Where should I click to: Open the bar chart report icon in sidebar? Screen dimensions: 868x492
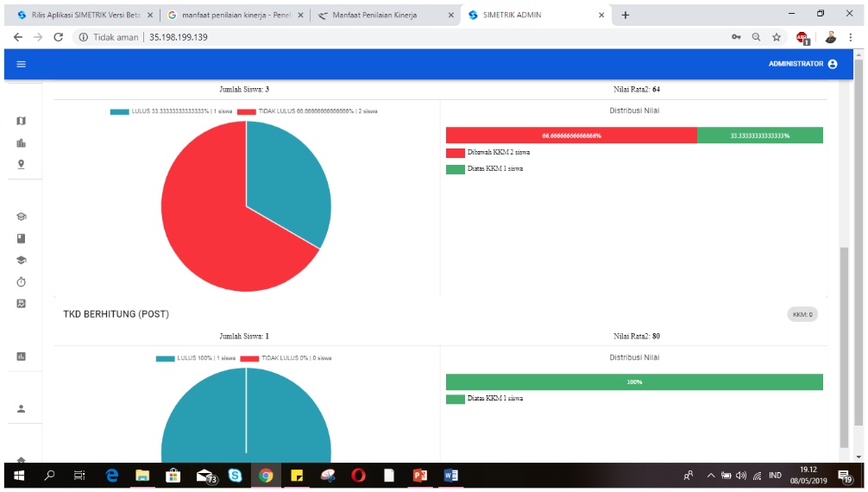[21, 356]
